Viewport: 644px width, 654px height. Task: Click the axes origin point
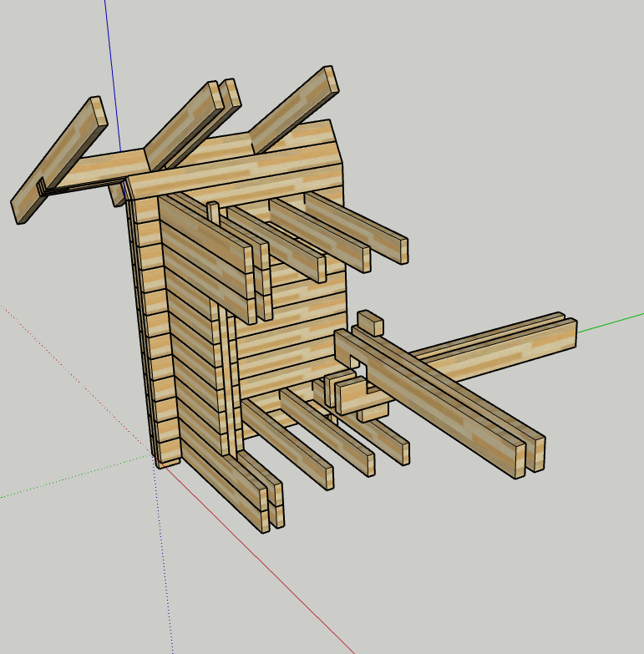coord(158,462)
